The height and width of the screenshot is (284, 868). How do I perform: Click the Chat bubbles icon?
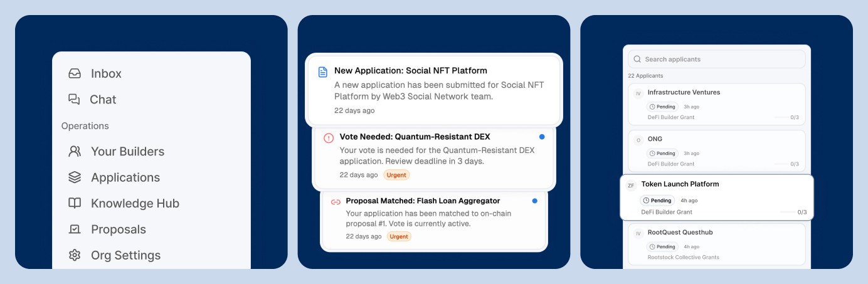point(75,99)
